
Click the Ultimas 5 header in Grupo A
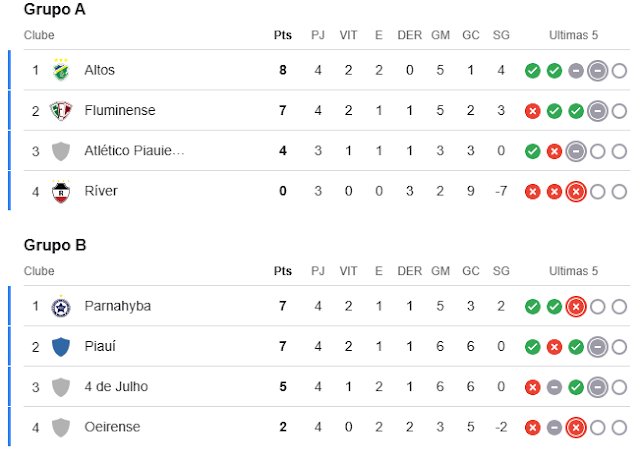(x=573, y=35)
